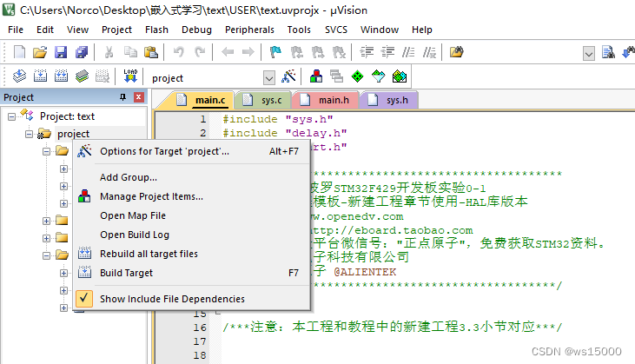Collapse the 'project' target node
This screenshot has width=635, height=364.
[30, 134]
